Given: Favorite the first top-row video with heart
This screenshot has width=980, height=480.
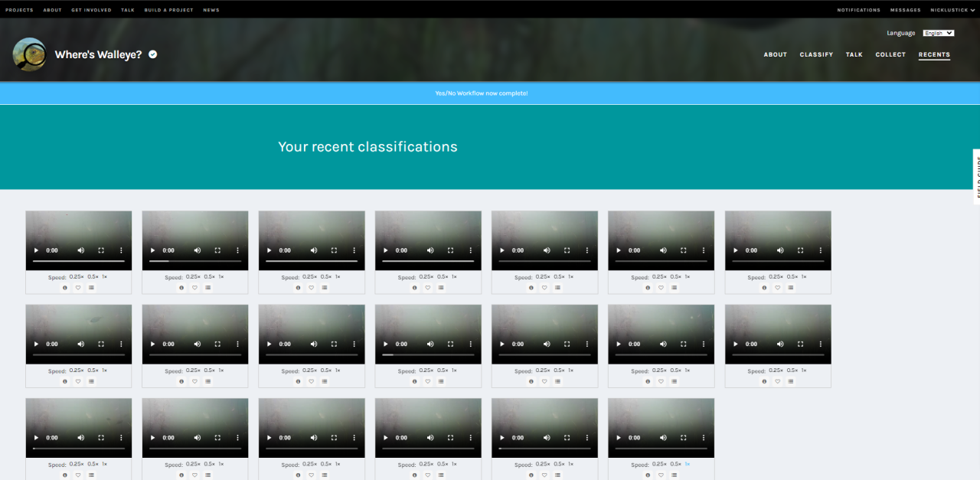Looking at the screenshot, I should 78,288.
